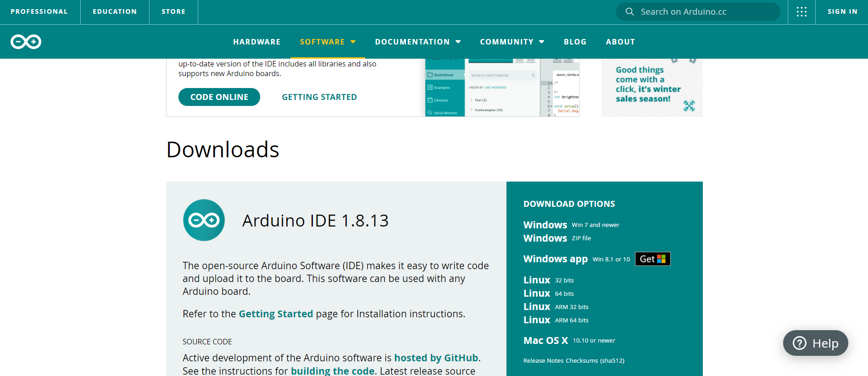Open the hosted by GitHub link

pyautogui.click(x=436, y=358)
